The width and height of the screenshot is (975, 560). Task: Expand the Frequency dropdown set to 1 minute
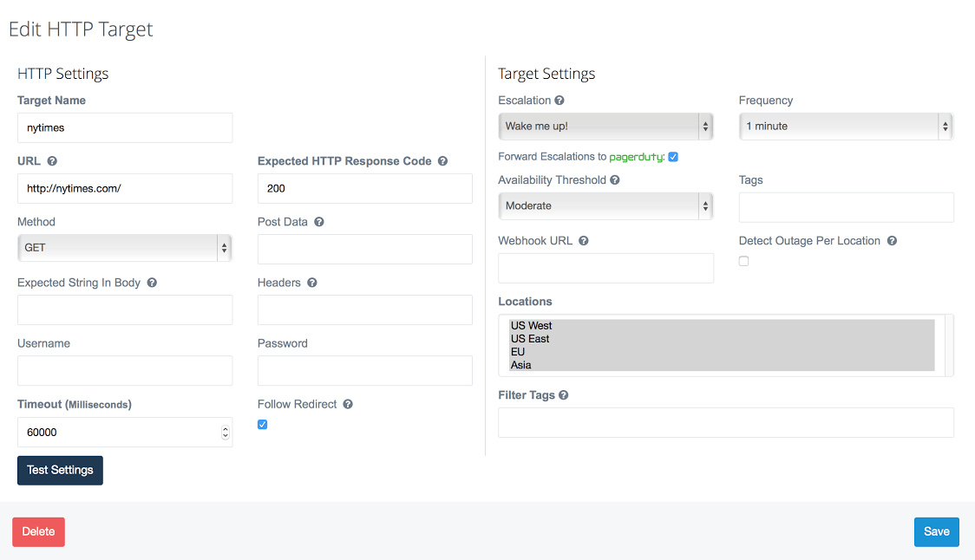pos(846,127)
